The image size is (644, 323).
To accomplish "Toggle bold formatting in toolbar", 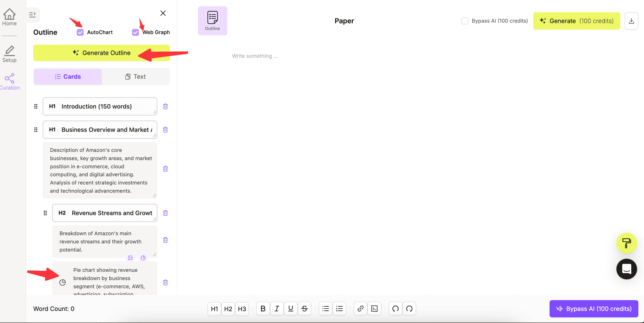I will 263,309.
